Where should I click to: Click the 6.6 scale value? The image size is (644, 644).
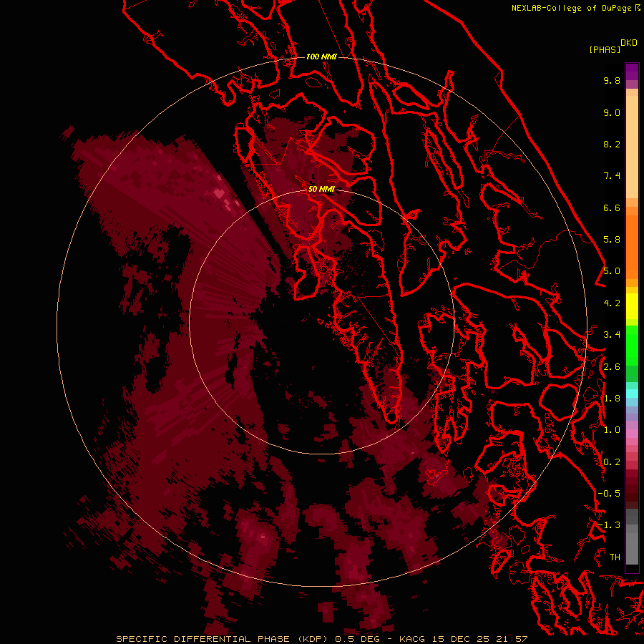(x=612, y=208)
